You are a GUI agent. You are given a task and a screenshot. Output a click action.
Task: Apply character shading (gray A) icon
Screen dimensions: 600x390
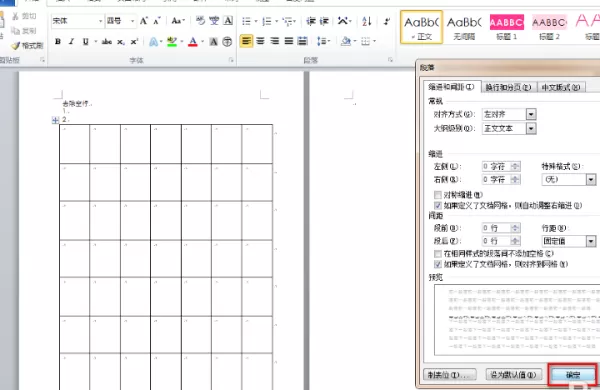point(214,42)
